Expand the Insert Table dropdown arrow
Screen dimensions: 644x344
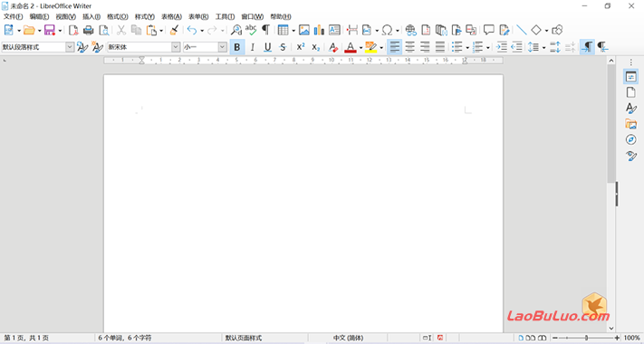point(293,31)
